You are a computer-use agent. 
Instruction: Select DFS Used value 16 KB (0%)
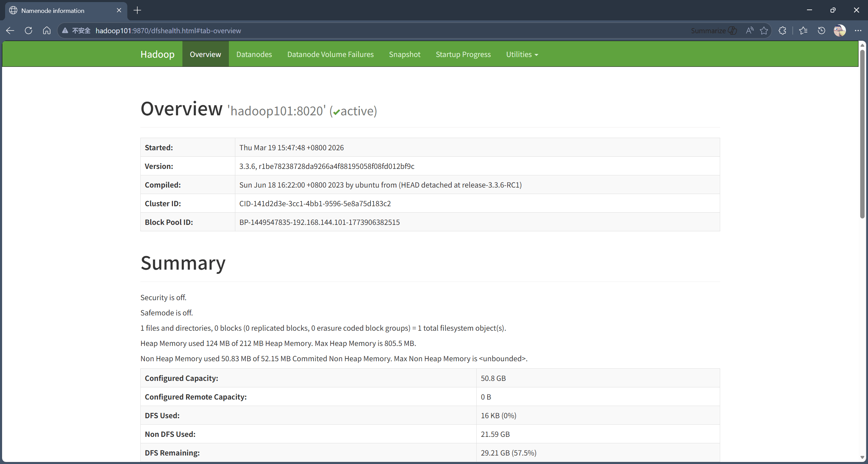tap(498, 415)
